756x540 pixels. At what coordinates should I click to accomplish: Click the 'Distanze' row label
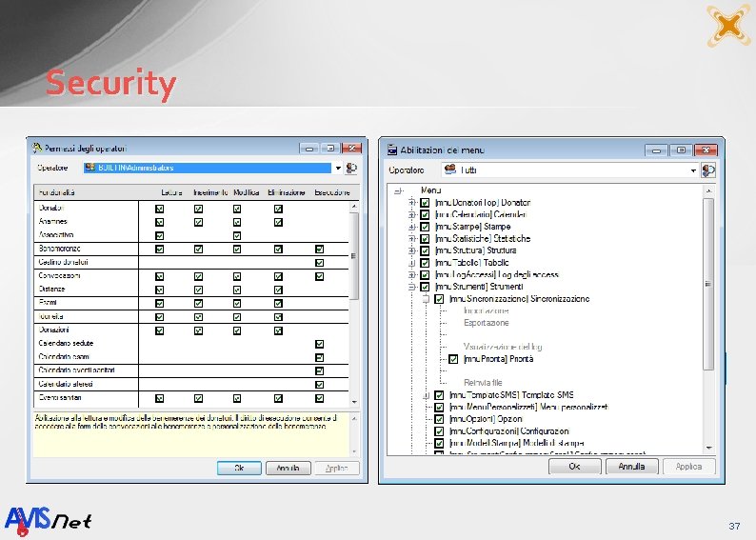click(51, 290)
